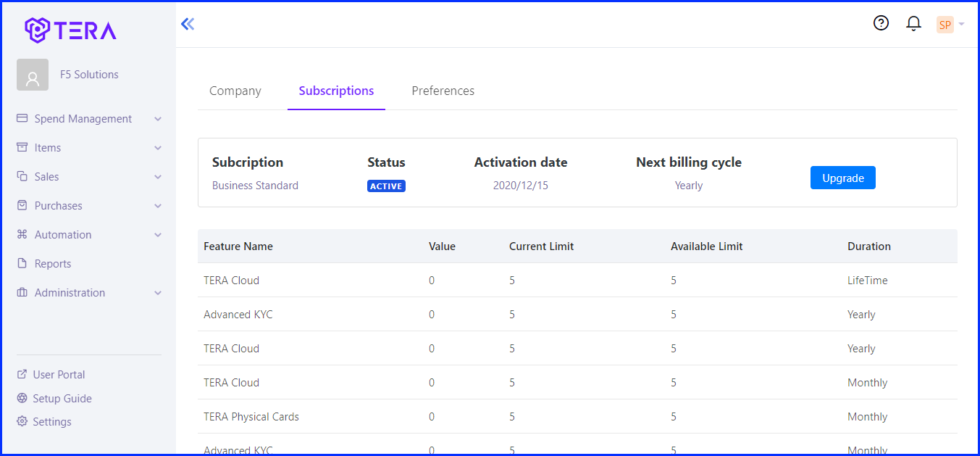
Task: Click Setup Guide icon
Action: tap(22, 398)
